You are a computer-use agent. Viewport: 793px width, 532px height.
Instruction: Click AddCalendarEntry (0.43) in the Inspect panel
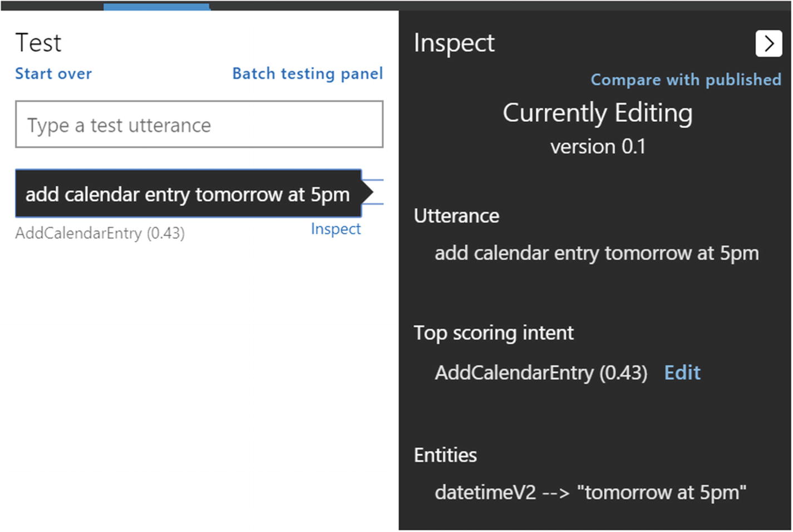coord(541,372)
